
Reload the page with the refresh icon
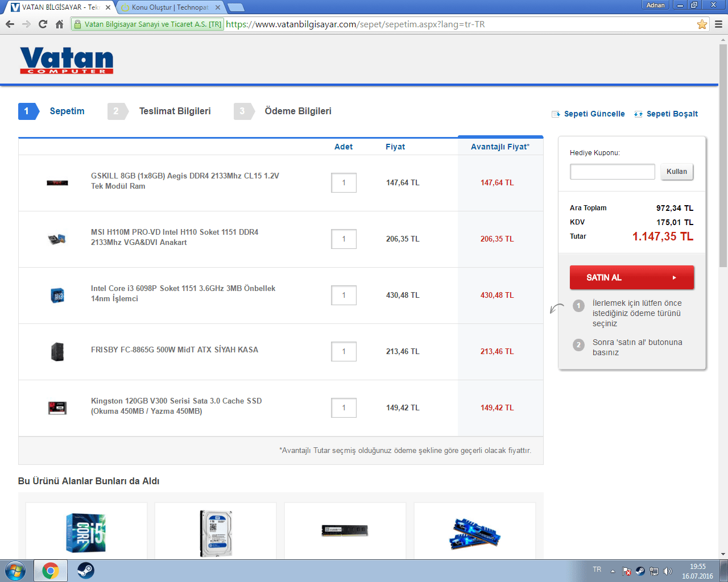point(43,24)
